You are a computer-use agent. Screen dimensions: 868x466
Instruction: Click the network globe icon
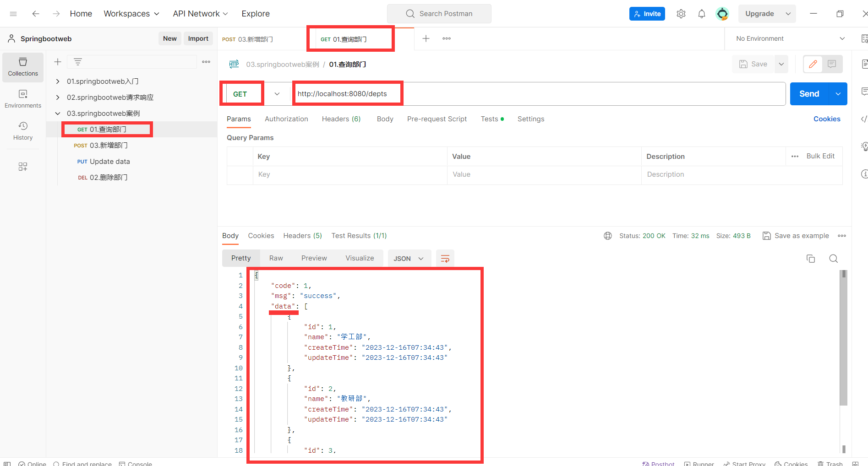[608, 236]
